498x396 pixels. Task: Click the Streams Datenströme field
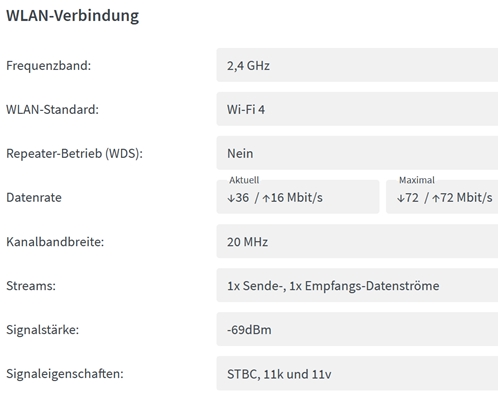point(357,285)
